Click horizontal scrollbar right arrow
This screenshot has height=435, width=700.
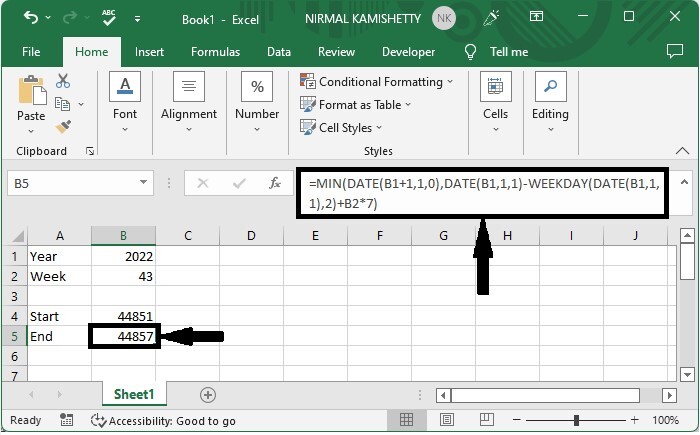click(669, 395)
